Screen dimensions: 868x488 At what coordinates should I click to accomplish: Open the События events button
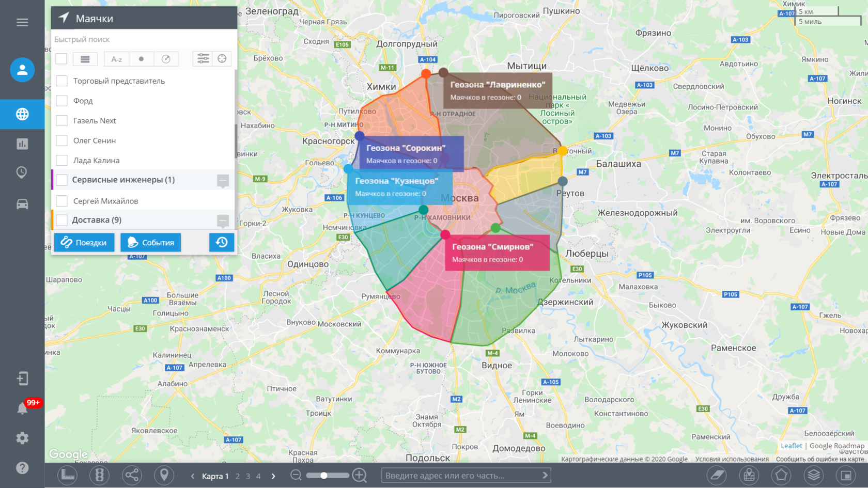[151, 242]
